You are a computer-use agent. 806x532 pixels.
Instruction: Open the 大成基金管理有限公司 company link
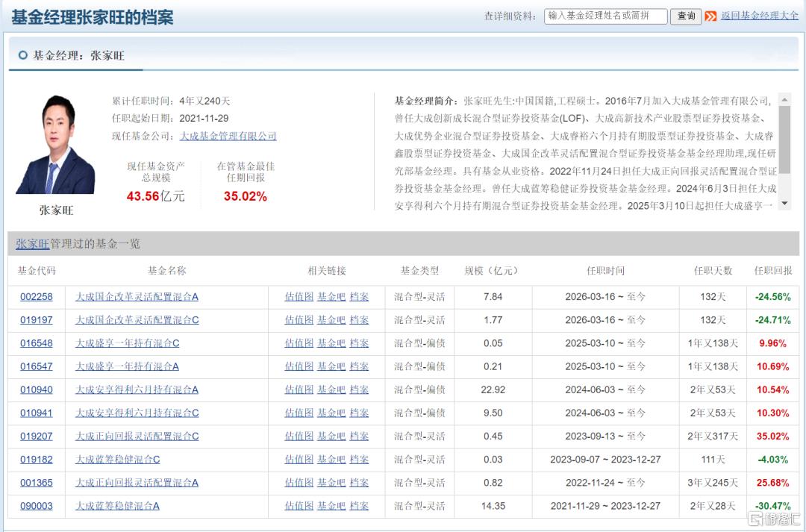point(228,137)
